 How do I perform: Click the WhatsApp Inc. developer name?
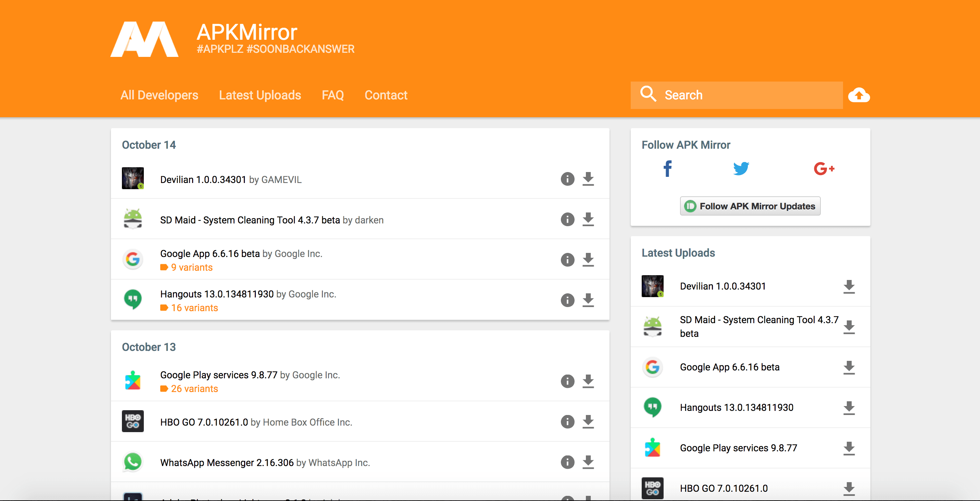point(339,463)
